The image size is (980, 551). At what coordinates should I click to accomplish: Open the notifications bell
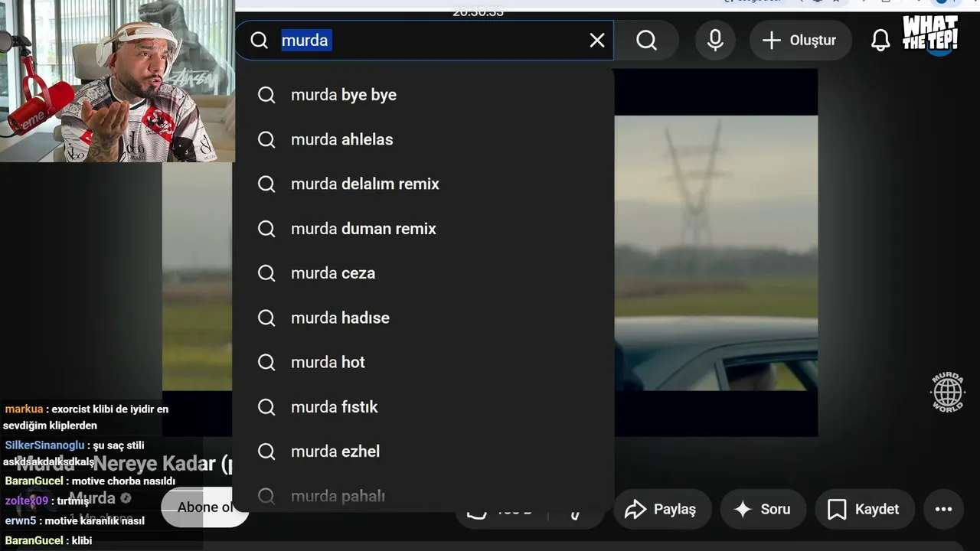click(880, 41)
